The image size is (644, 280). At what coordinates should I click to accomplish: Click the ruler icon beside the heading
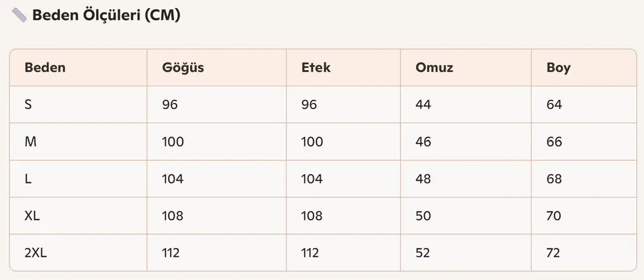pos(19,15)
